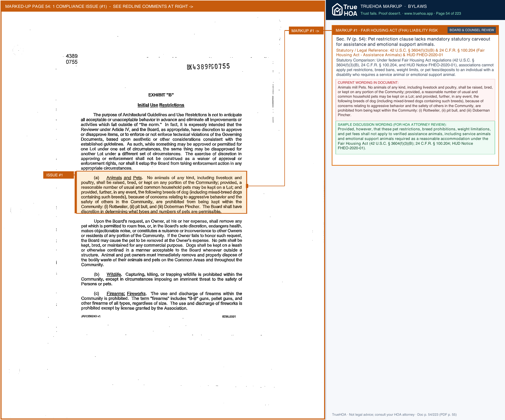Click the BK4389PG0755 stamp text
505x420 pixels.
click(x=208, y=67)
